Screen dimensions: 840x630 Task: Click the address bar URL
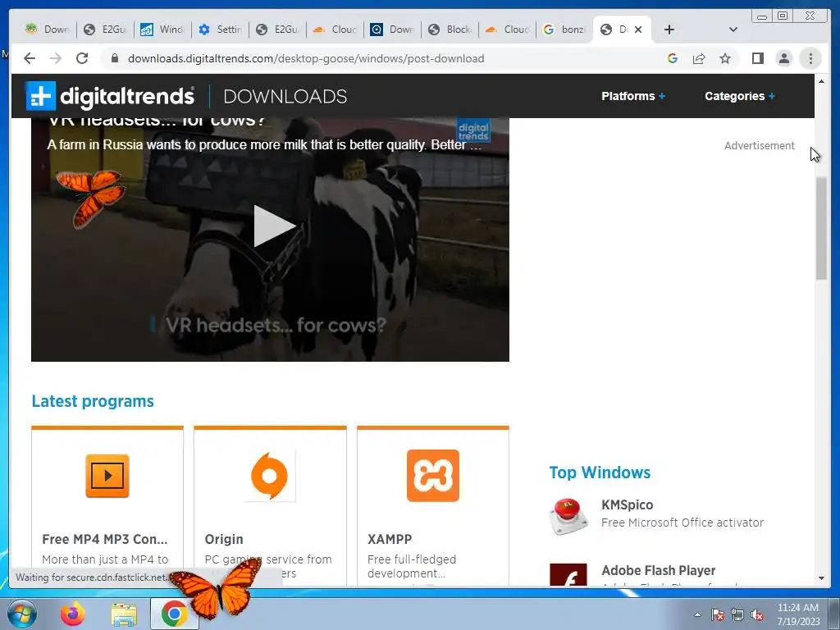[306, 58]
